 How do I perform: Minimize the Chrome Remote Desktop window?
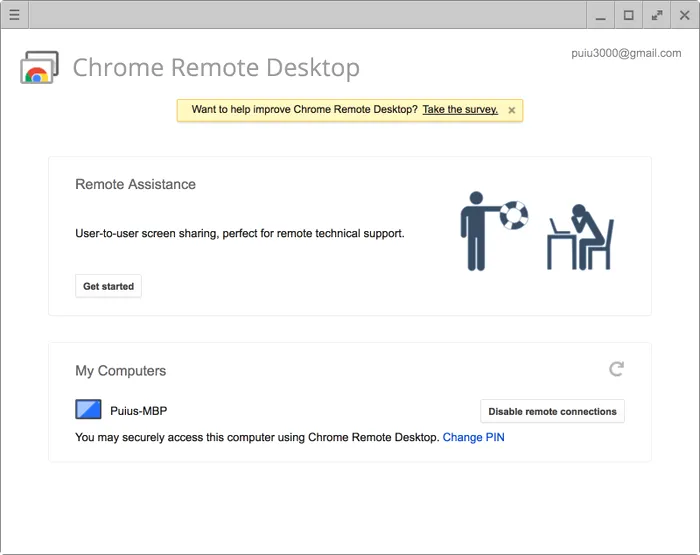600,15
